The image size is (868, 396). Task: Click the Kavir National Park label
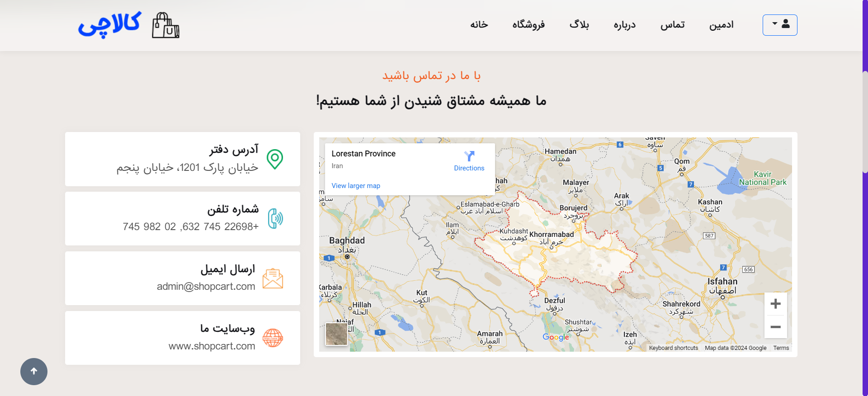(x=763, y=179)
